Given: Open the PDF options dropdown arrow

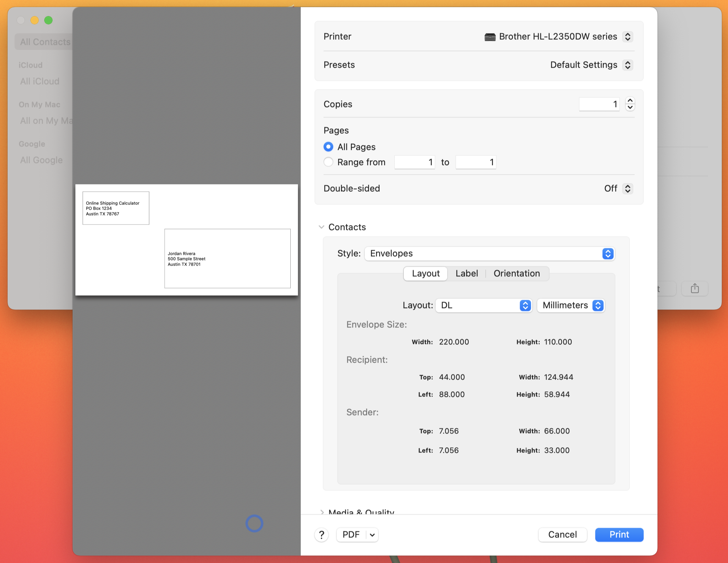Looking at the screenshot, I should 372,535.
